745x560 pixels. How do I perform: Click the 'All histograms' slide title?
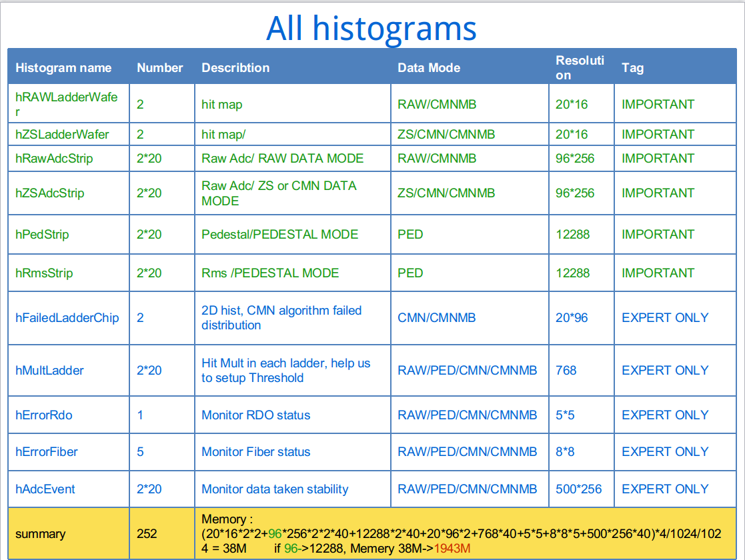[x=371, y=29]
